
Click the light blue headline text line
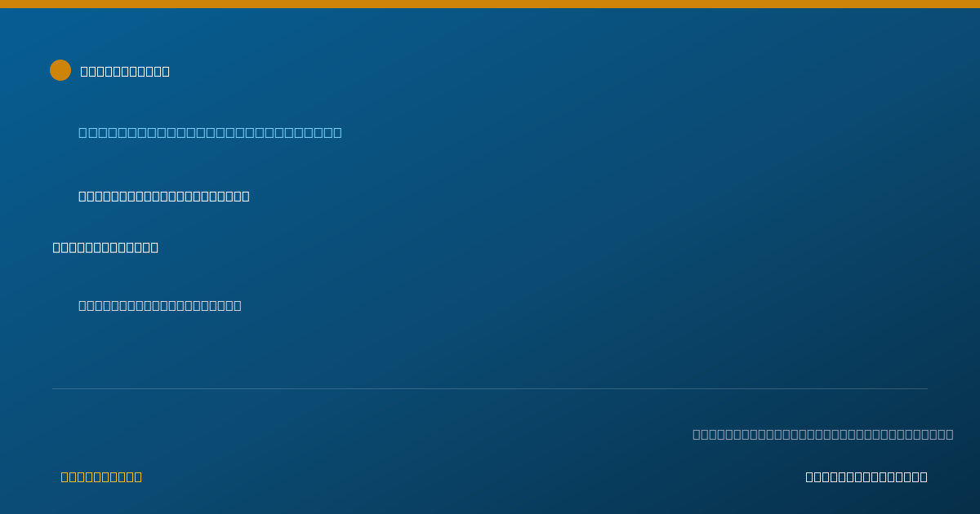coord(210,132)
